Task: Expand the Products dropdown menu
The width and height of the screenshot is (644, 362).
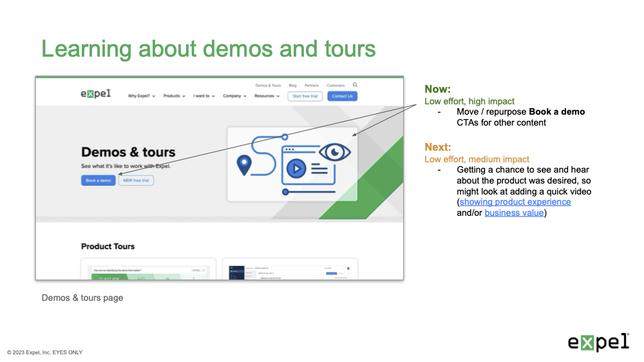Action: (x=175, y=96)
